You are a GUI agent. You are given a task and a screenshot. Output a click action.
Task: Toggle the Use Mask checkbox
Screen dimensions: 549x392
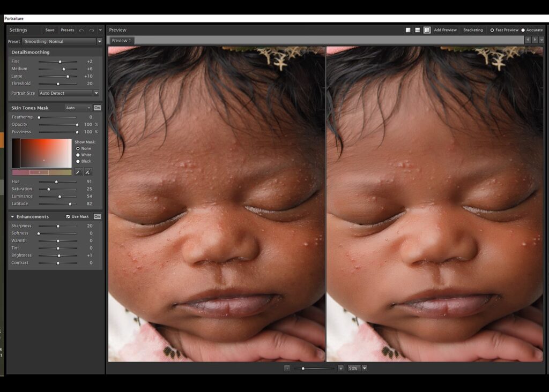click(68, 217)
